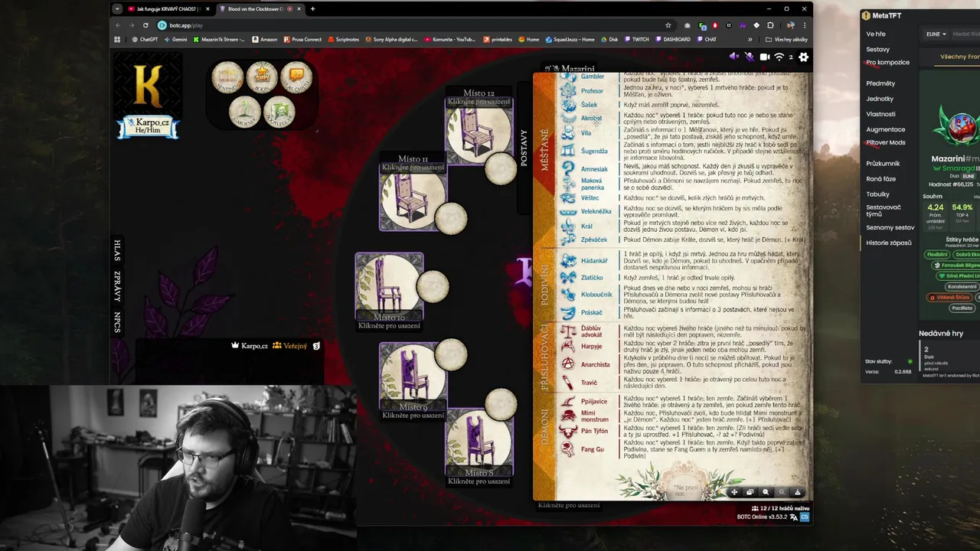The image size is (980, 551).
Task: Open Průzkumník in MetaTFT sidebar
Action: (x=883, y=163)
